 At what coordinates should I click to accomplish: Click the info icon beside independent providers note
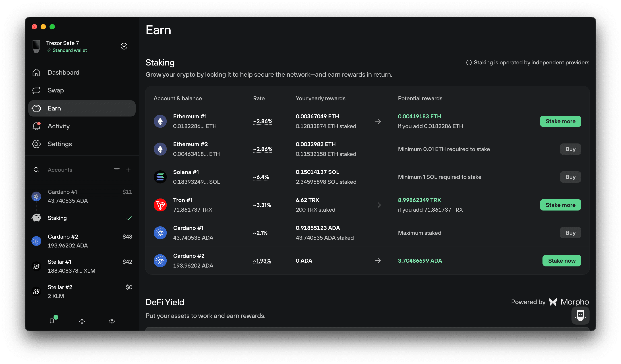point(469,63)
